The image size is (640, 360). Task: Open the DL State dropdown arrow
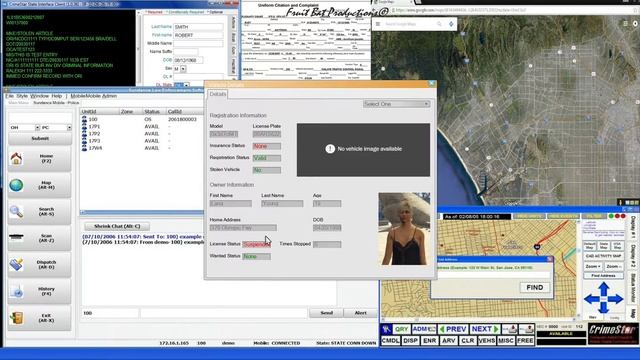(x=187, y=85)
